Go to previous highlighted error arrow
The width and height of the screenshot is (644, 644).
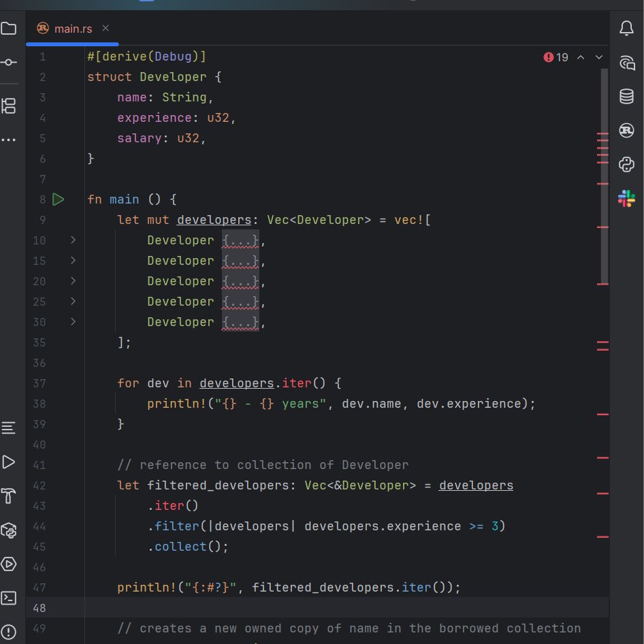pyautogui.click(x=581, y=57)
